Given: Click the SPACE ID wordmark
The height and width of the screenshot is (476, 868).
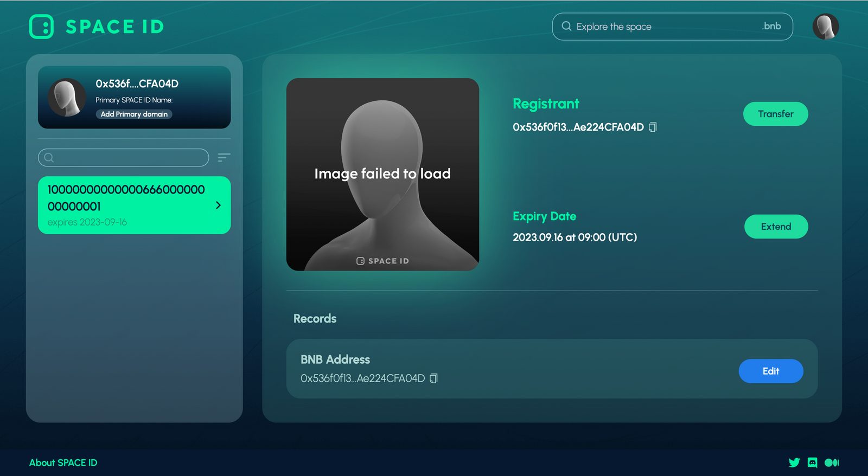Looking at the screenshot, I should [x=115, y=27].
